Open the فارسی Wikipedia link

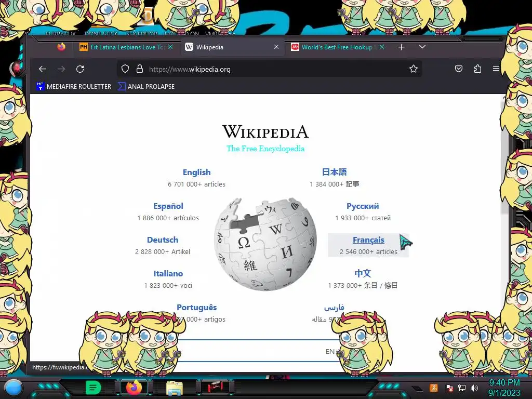334,308
